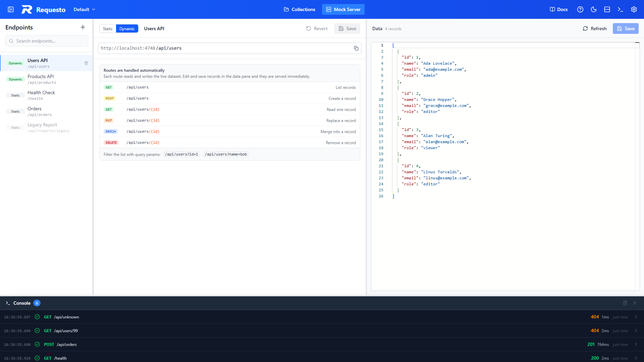Refresh the data records
644x362 pixels.
pyautogui.click(x=595, y=28)
